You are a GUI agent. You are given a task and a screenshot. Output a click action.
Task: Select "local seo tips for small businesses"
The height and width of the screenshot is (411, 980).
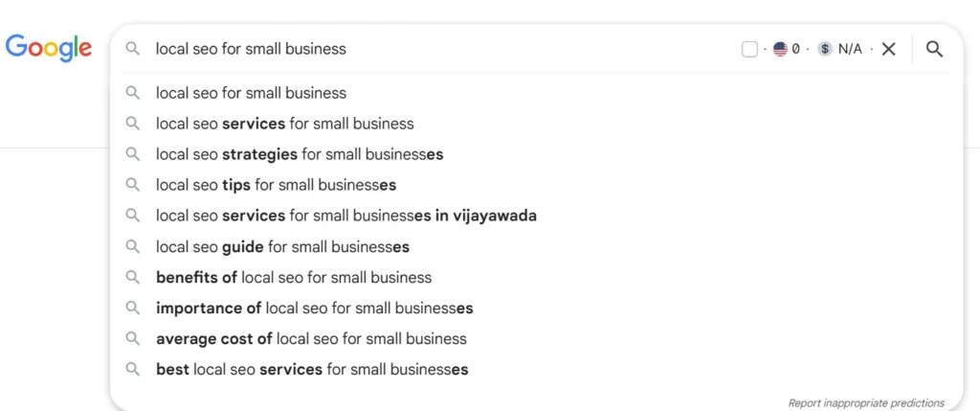tap(276, 185)
